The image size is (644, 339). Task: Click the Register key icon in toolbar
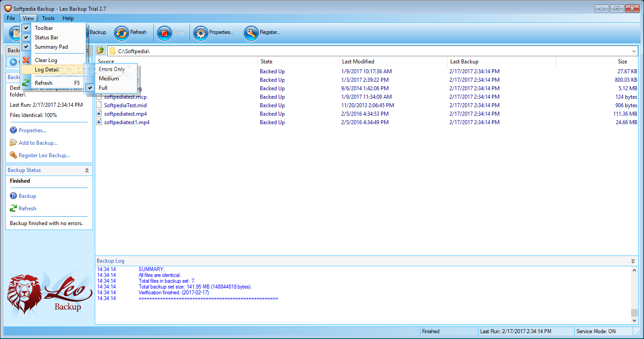click(x=251, y=33)
